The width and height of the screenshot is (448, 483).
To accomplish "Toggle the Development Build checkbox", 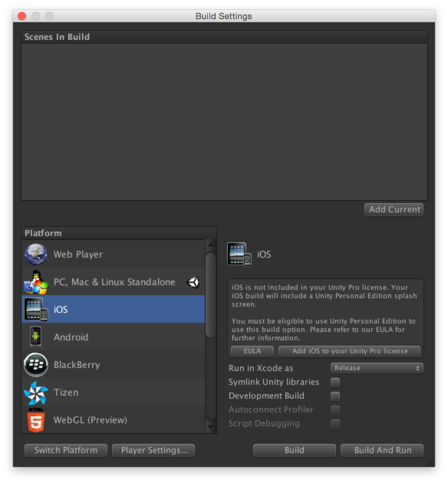I will coord(335,396).
